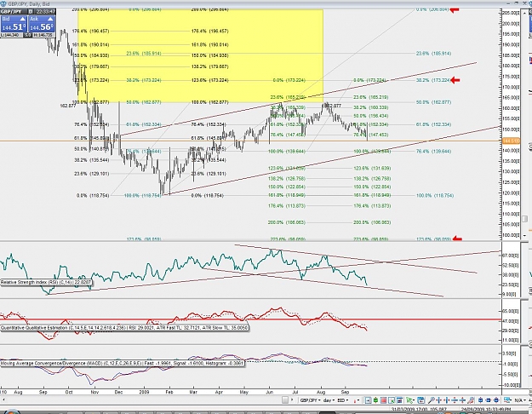Click the first horizontal zoom arrows icon
Viewport: 532px width, 414px height.
pos(439,400)
